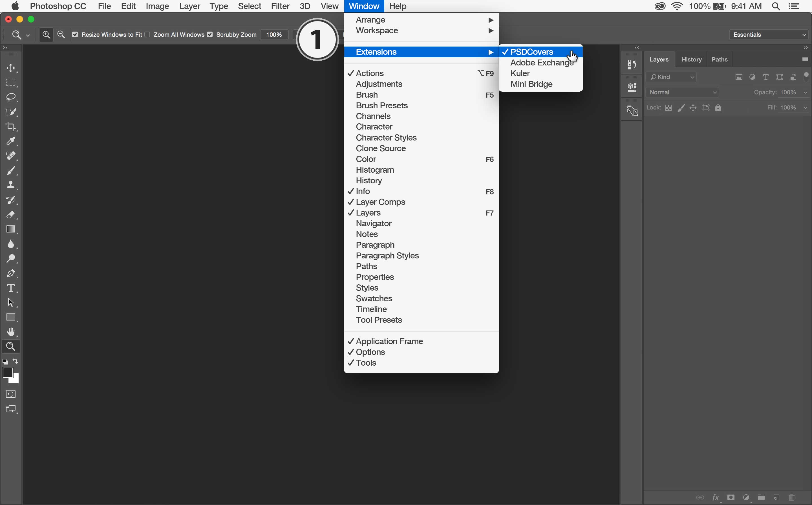
Task: Select the Clone Stamp tool
Action: (x=11, y=185)
